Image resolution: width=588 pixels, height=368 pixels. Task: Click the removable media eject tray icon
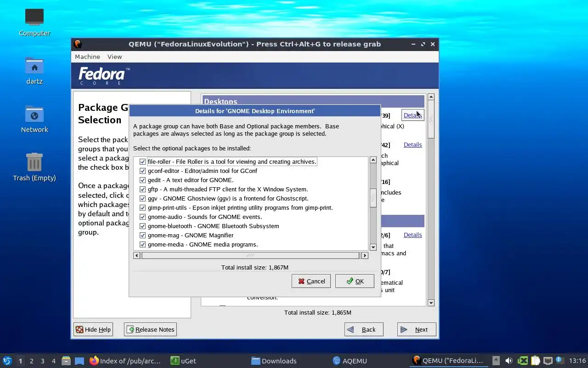tap(496, 361)
